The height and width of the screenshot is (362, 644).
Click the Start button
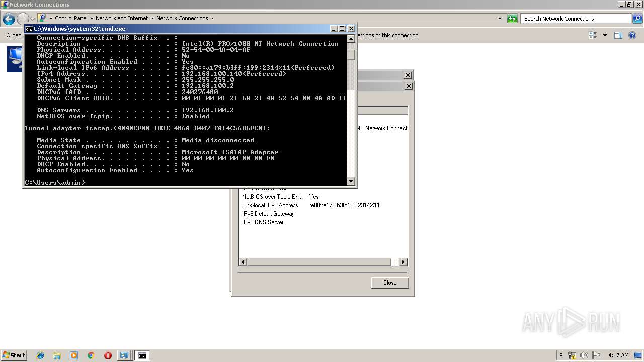[x=14, y=355]
